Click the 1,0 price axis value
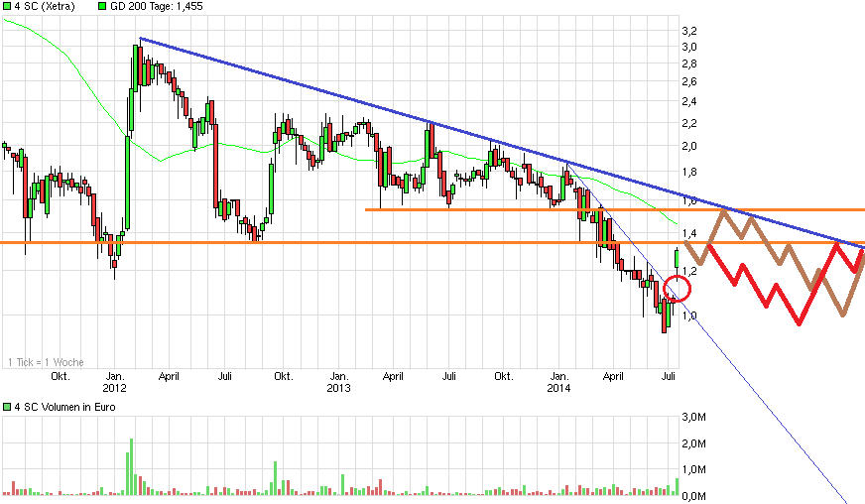 [689, 315]
